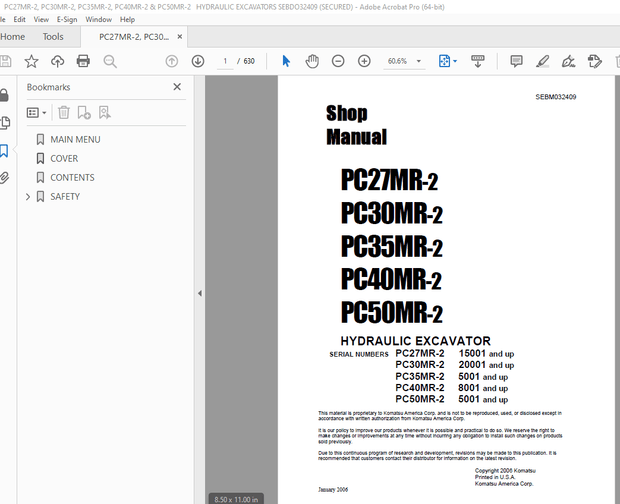Open bookmark options dropdown menu

pyautogui.click(x=36, y=113)
